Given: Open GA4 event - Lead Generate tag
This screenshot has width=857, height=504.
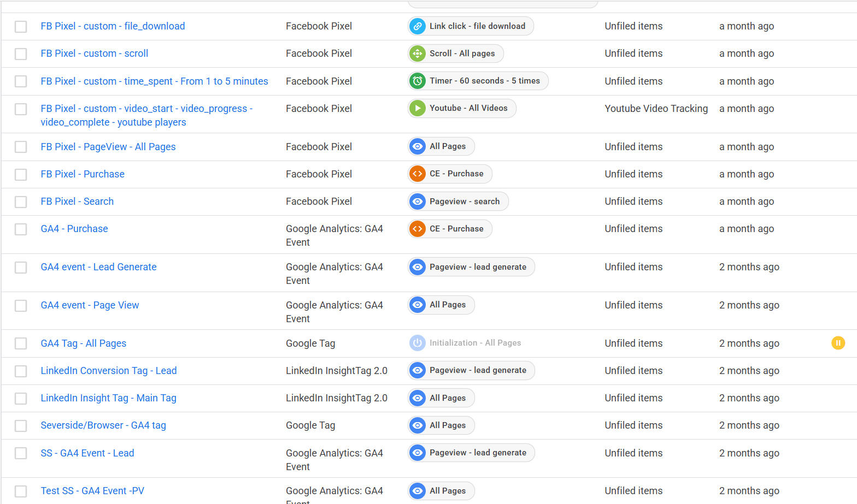Looking at the screenshot, I should [x=98, y=267].
